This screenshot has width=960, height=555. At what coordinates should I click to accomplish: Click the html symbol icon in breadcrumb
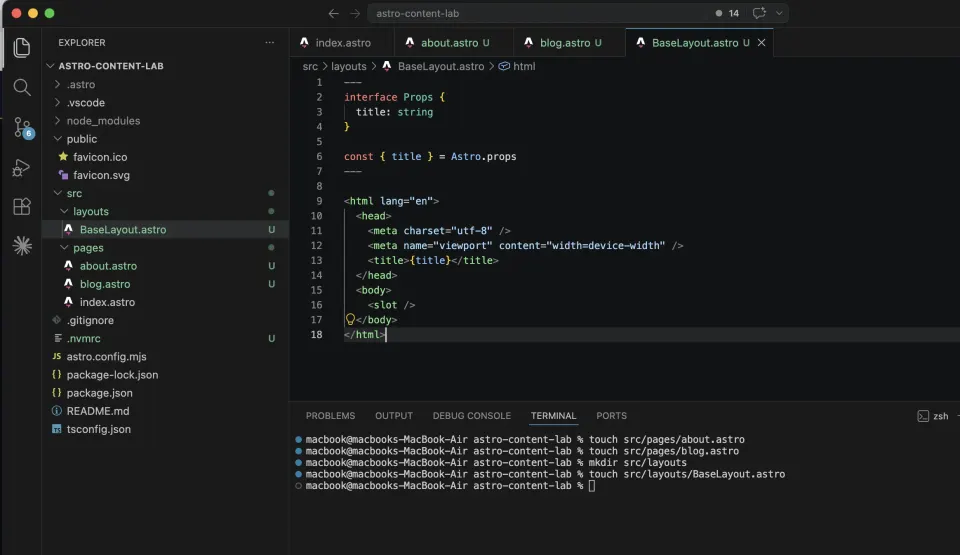pos(504,66)
